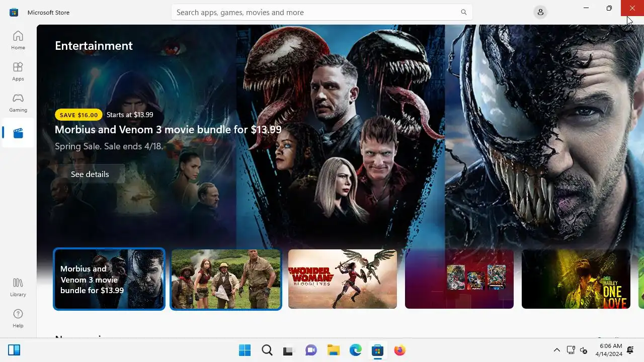
Task: Open Task View on taskbar
Action: coord(288,350)
